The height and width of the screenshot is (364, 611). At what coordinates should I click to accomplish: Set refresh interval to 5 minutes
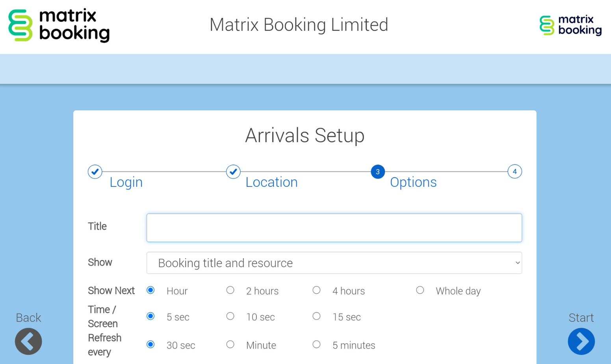(x=316, y=345)
